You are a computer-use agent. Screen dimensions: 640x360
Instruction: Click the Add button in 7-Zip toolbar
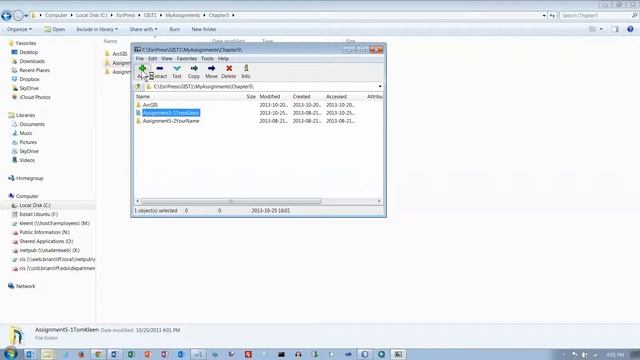click(142, 71)
